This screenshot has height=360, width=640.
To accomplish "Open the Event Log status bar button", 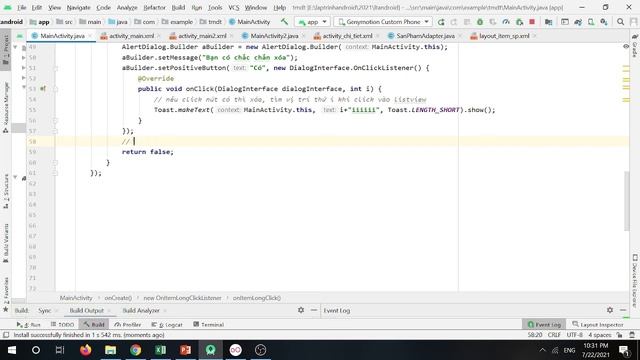I will point(544,324).
